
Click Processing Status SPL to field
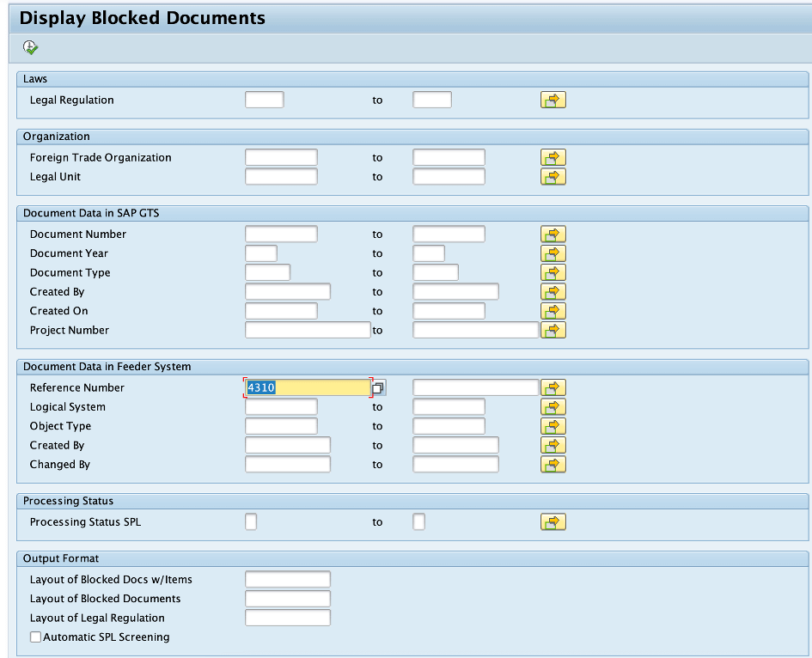[419, 521]
